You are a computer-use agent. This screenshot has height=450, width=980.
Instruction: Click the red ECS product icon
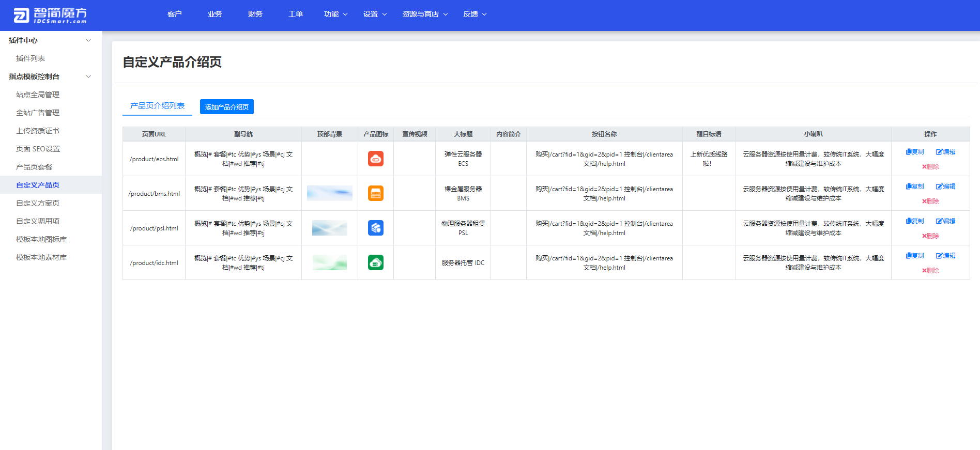click(x=376, y=159)
